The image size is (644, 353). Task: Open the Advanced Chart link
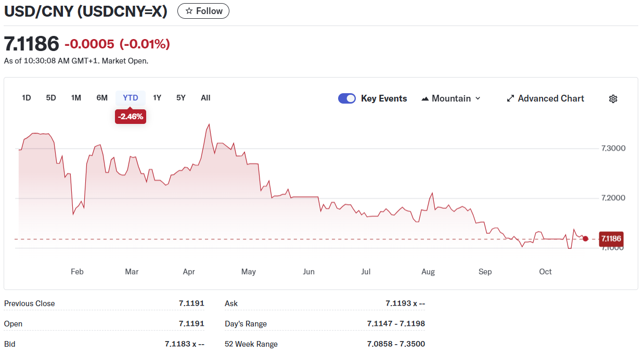click(551, 98)
